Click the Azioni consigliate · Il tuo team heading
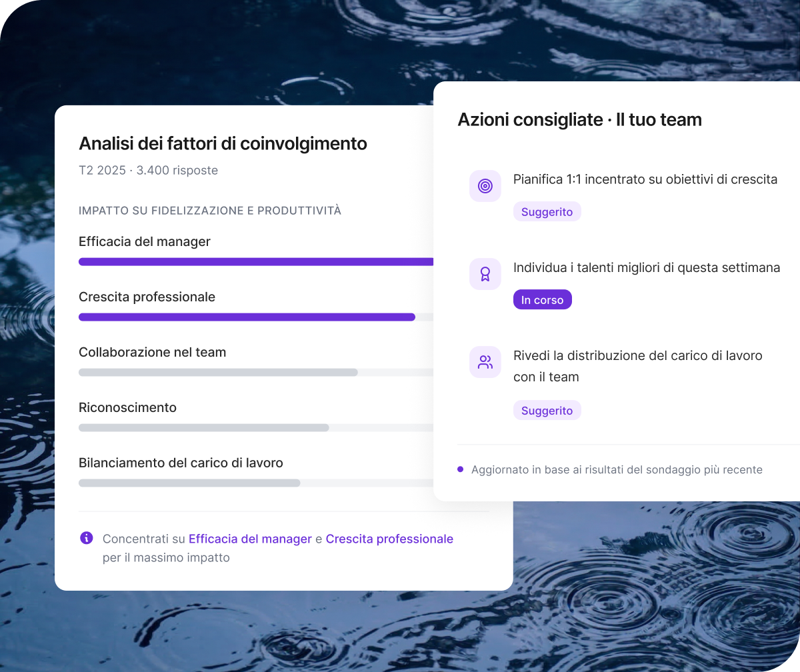Viewport: 800px width, 672px height. (579, 120)
